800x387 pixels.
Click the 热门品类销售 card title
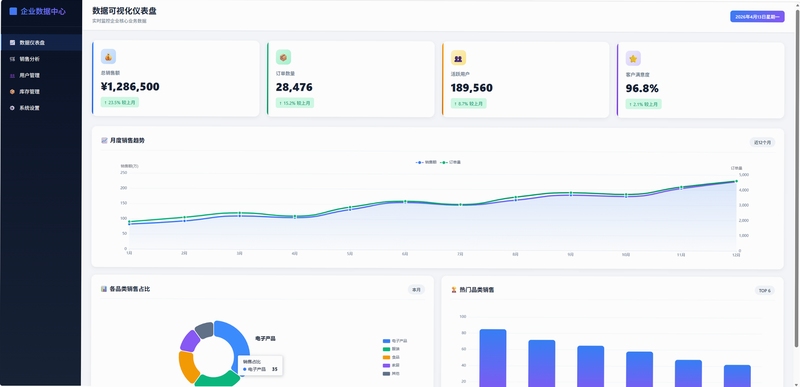(x=477, y=290)
